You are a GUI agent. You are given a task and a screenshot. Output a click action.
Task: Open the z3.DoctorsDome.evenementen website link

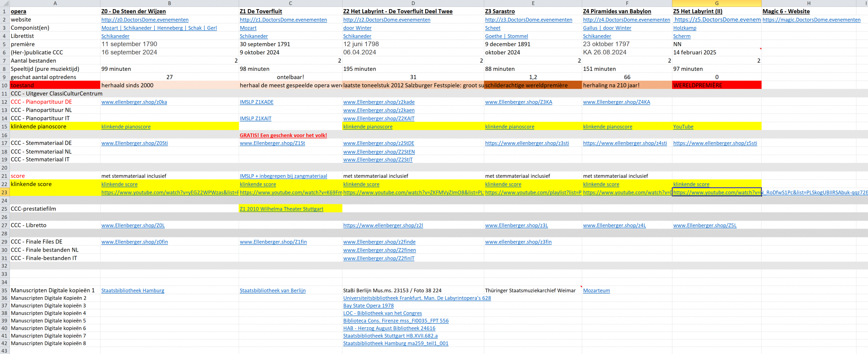tap(529, 20)
